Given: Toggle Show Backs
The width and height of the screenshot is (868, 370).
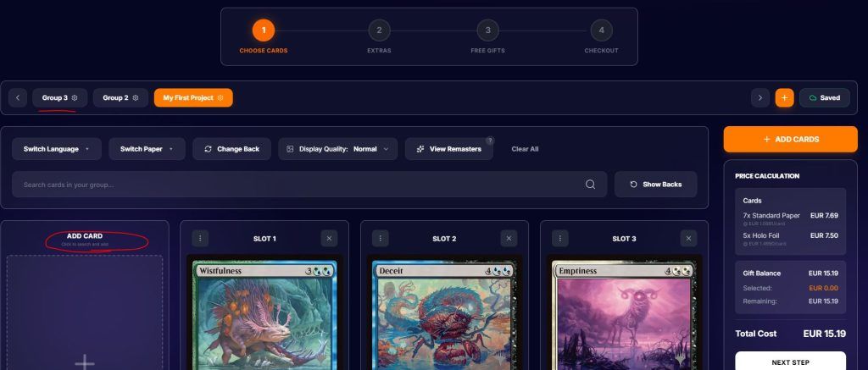Looking at the screenshot, I should (655, 185).
